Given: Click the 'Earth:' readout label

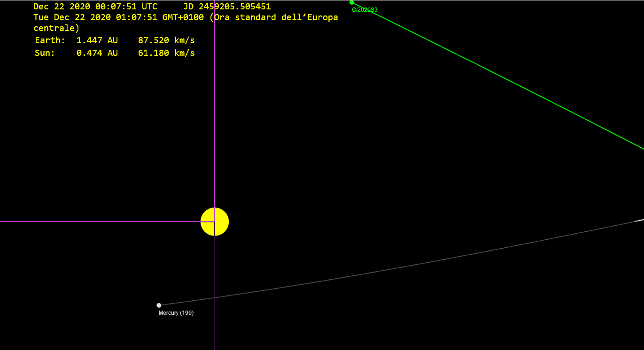Looking at the screenshot, I should coord(50,40).
